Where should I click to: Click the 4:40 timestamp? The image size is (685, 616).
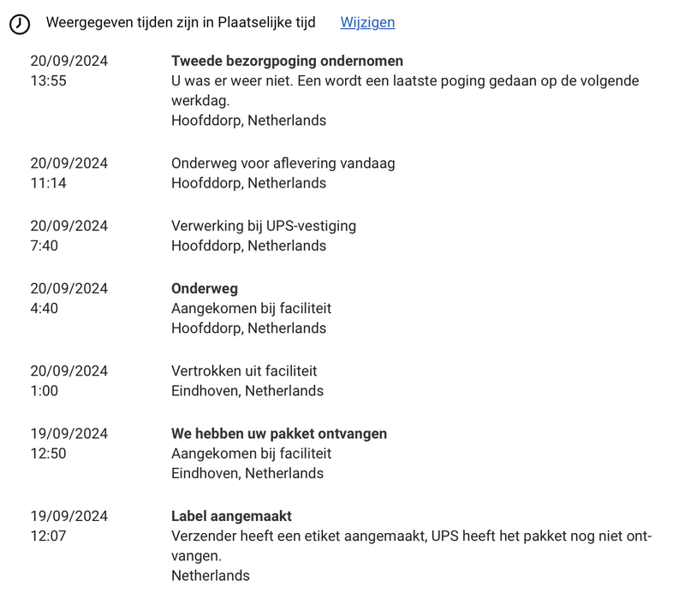pos(45,308)
